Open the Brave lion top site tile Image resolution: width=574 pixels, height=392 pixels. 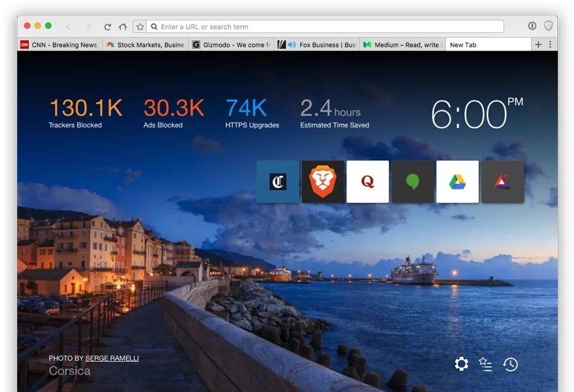click(x=323, y=182)
